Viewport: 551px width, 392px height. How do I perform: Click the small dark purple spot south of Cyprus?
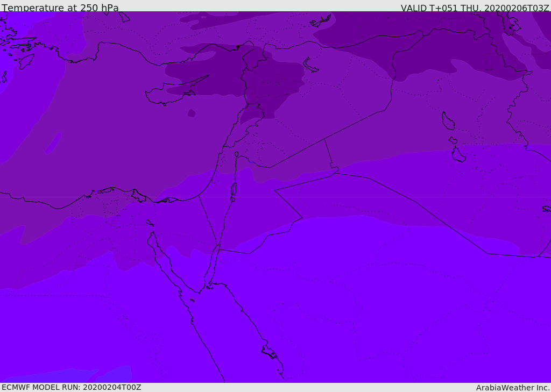point(192,113)
